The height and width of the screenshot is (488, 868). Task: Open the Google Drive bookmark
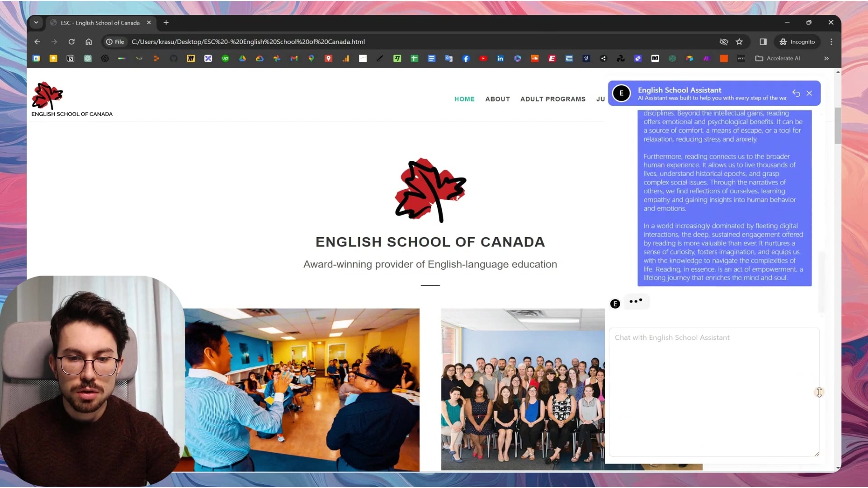tap(242, 58)
